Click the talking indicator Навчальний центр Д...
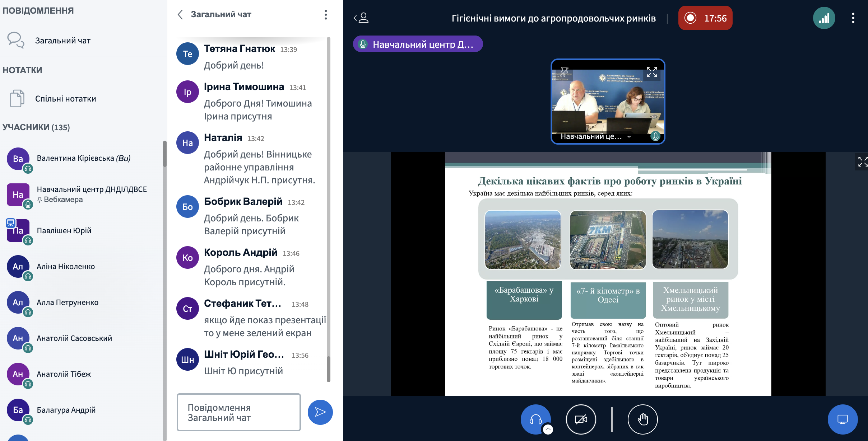Viewport: 868px width, 441px height. (418, 44)
